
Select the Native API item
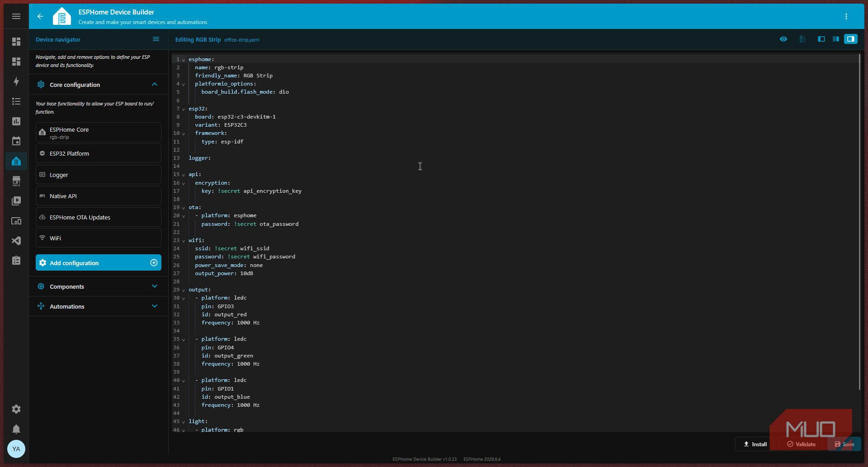point(99,196)
